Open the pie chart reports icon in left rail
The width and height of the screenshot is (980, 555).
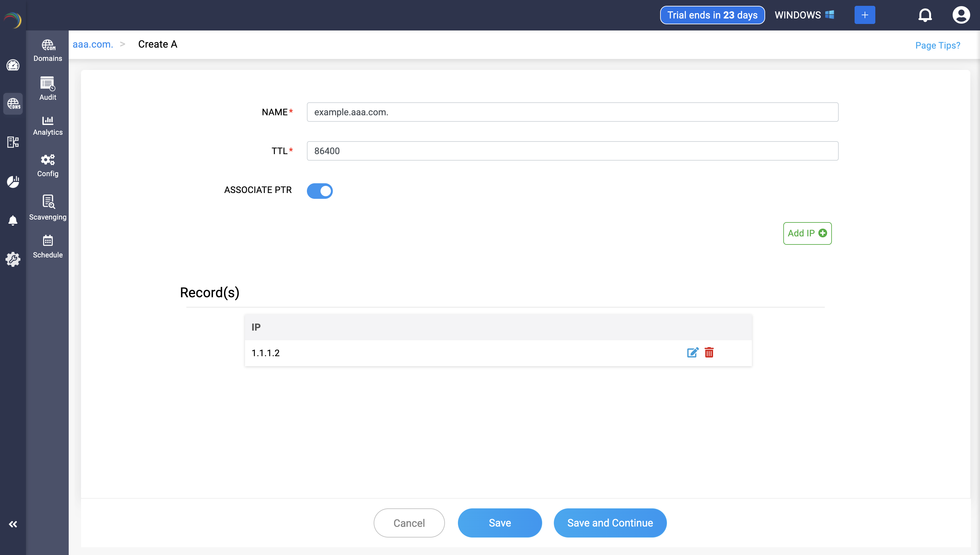13,182
